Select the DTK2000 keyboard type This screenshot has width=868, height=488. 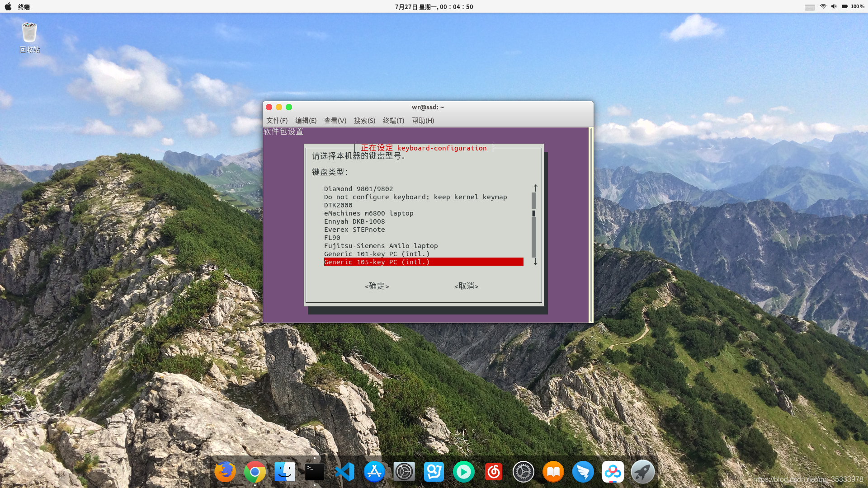click(338, 205)
